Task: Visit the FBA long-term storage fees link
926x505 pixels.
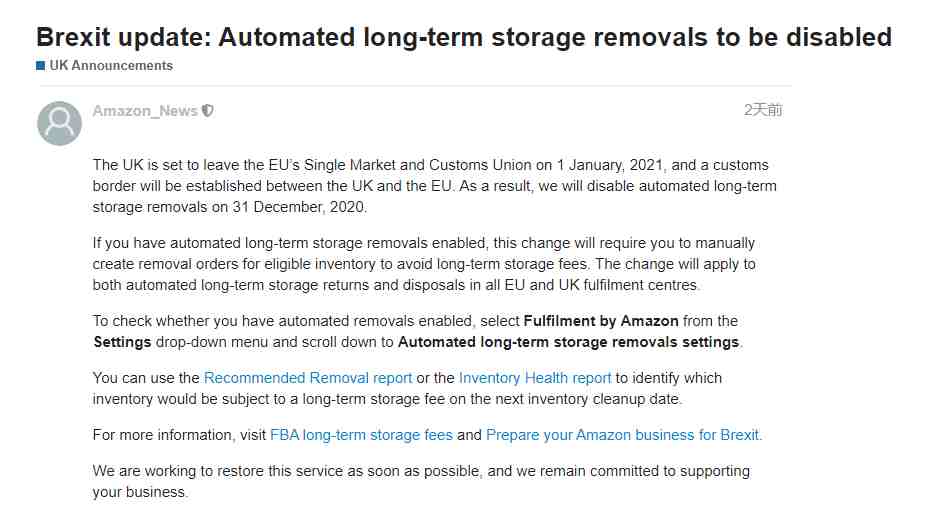Action: [361, 435]
